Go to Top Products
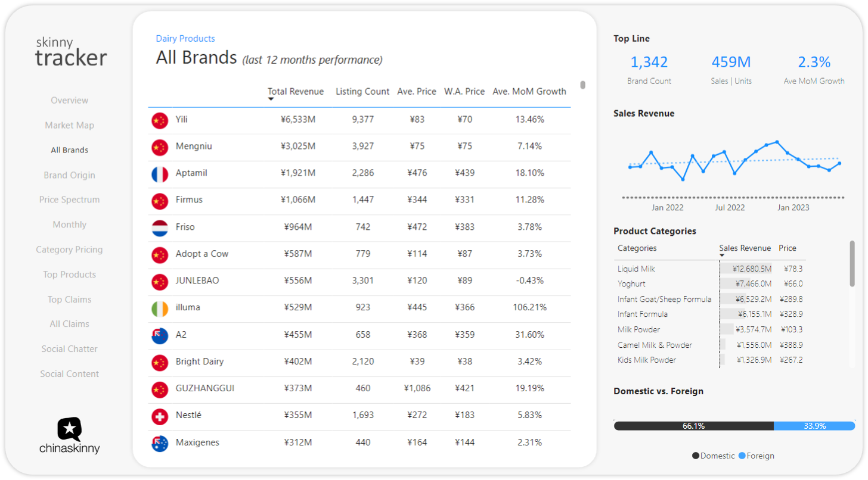 (70, 275)
